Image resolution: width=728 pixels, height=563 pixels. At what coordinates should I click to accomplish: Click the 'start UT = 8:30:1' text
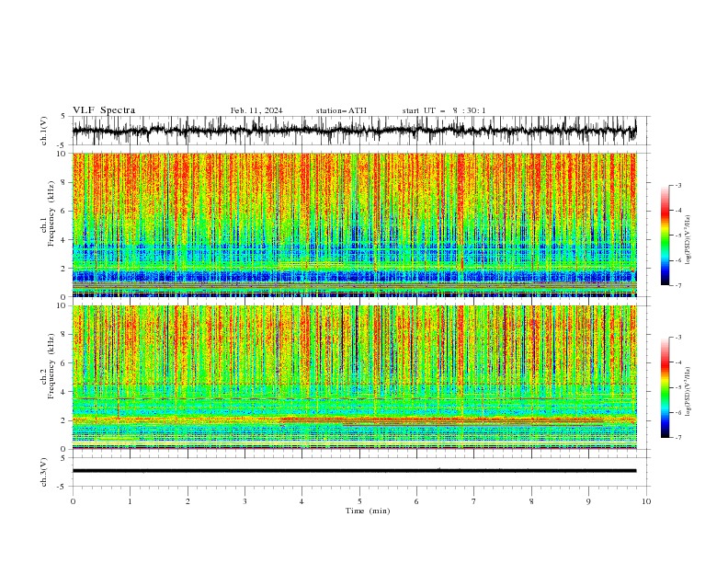tap(444, 110)
